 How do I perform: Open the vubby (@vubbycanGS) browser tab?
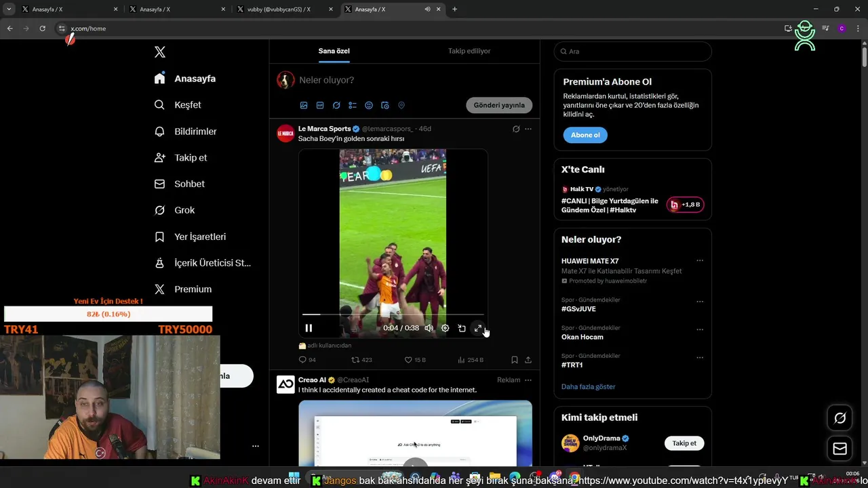point(285,9)
